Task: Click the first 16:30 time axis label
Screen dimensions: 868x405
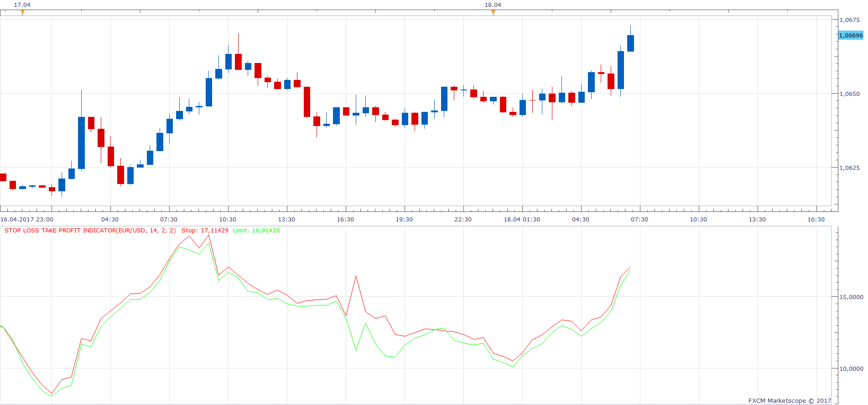Action: click(345, 220)
